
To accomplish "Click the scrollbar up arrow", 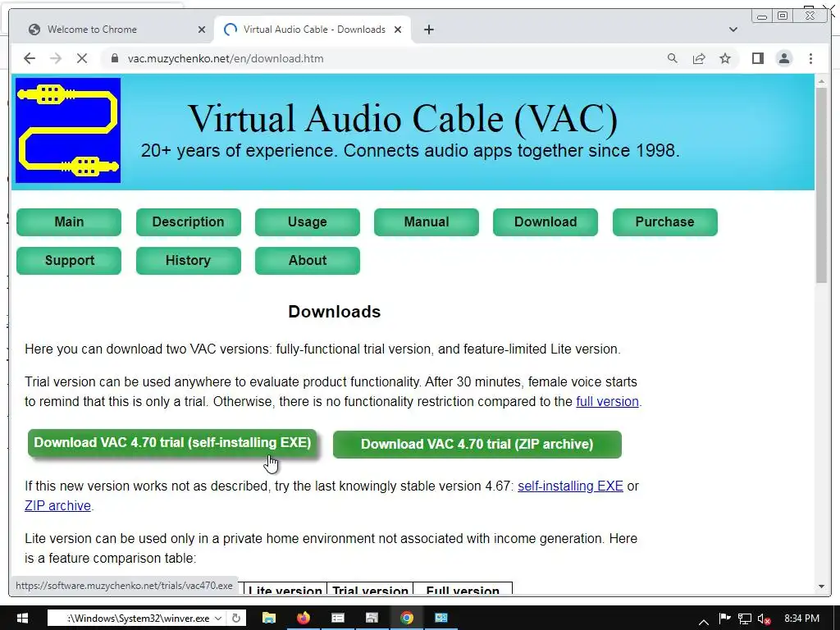I will pos(821,81).
